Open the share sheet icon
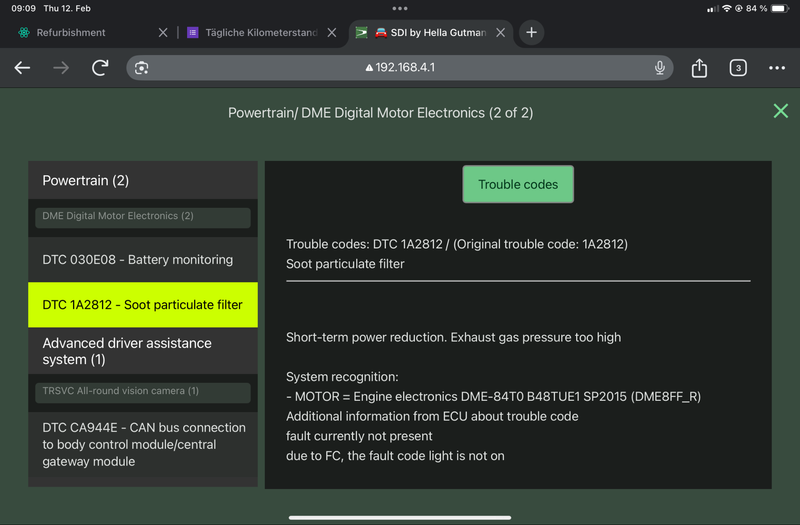This screenshot has width=800, height=525. tap(699, 68)
